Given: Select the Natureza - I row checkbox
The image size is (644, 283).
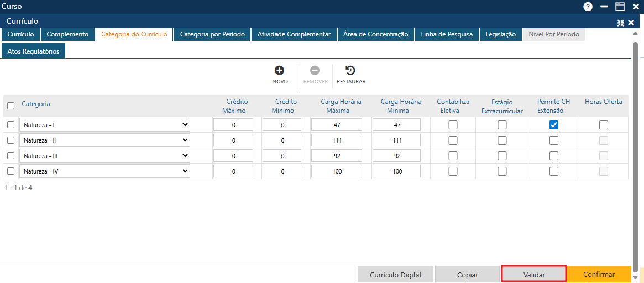Looking at the screenshot, I should tap(11, 124).
